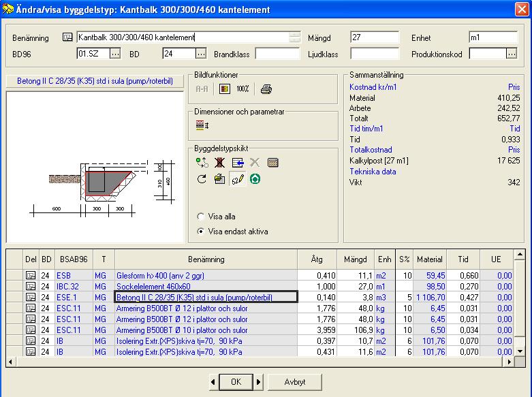Click the table's scroll up arrow
This screenshot has width=532, height=397.
pos(520,255)
